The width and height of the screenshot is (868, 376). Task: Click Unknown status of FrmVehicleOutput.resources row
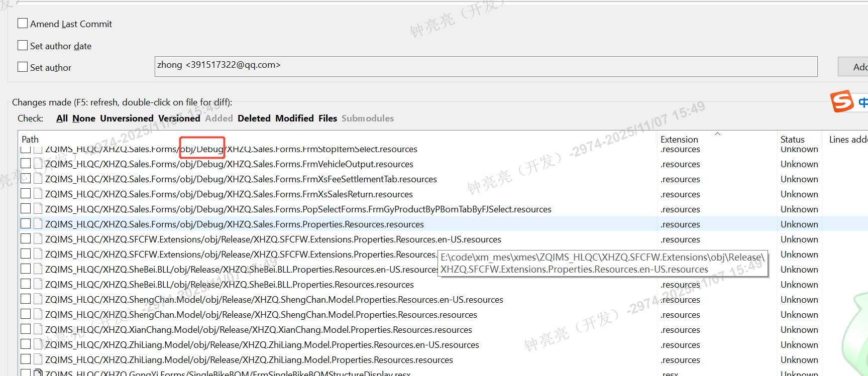point(799,164)
